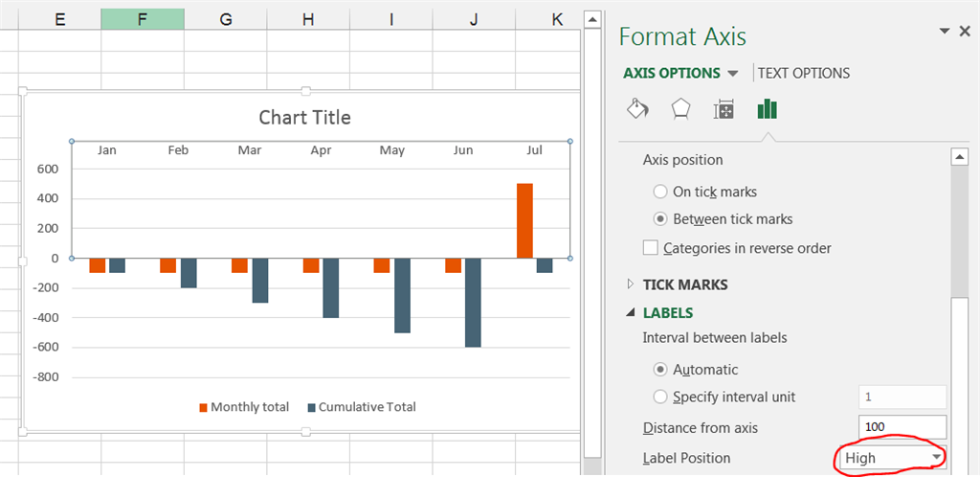Collapse the Labels section
The image size is (980, 477).
631,312
